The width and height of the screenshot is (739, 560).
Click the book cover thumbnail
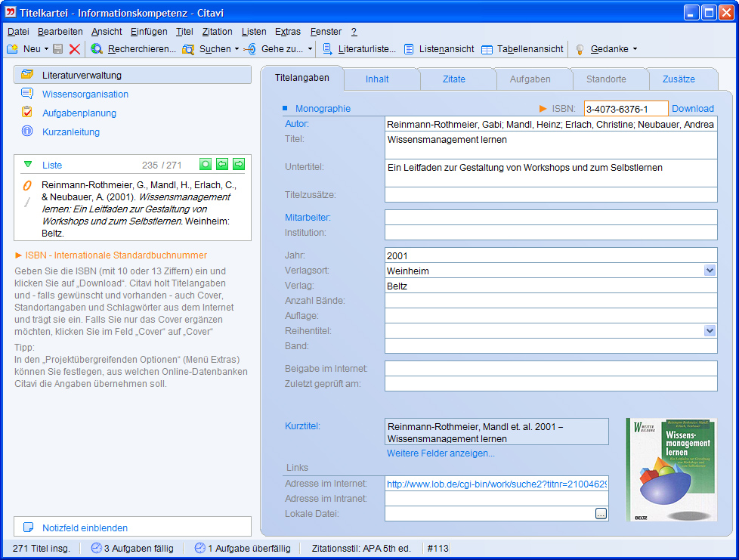(x=671, y=469)
